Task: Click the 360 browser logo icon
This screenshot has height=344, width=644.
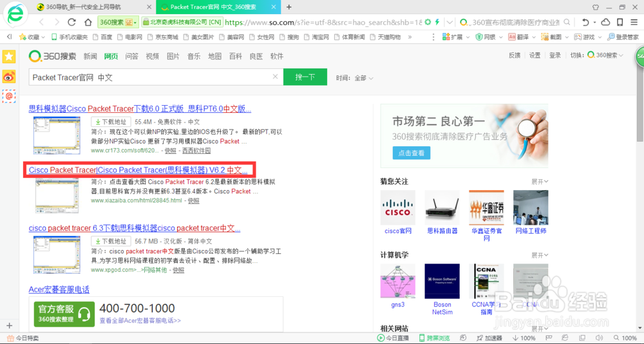Action: tap(15, 15)
